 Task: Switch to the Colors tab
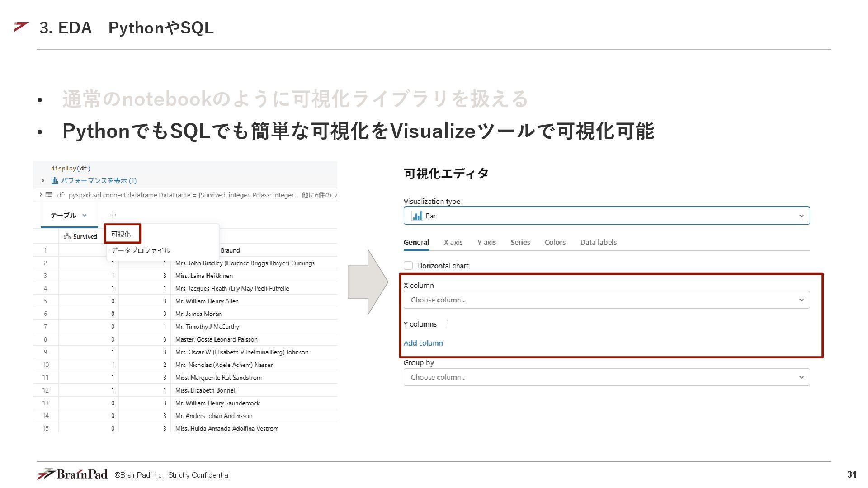coord(555,242)
